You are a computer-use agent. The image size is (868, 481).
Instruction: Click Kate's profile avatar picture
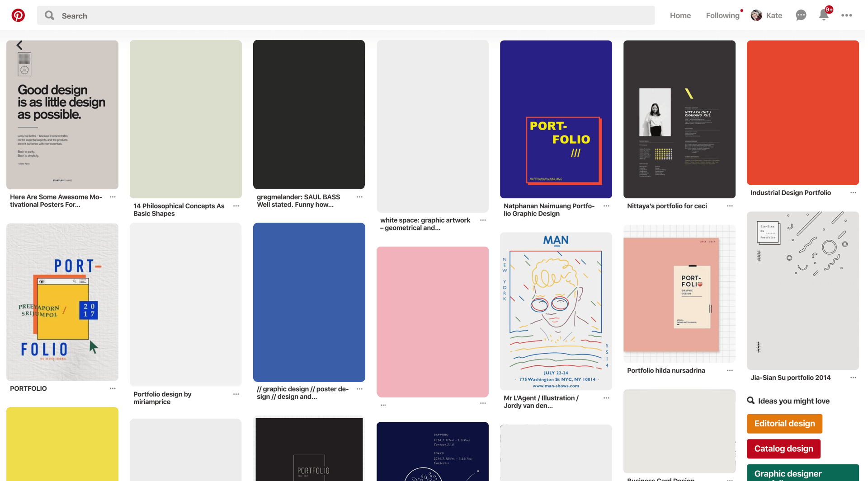pyautogui.click(x=756, y=15)
